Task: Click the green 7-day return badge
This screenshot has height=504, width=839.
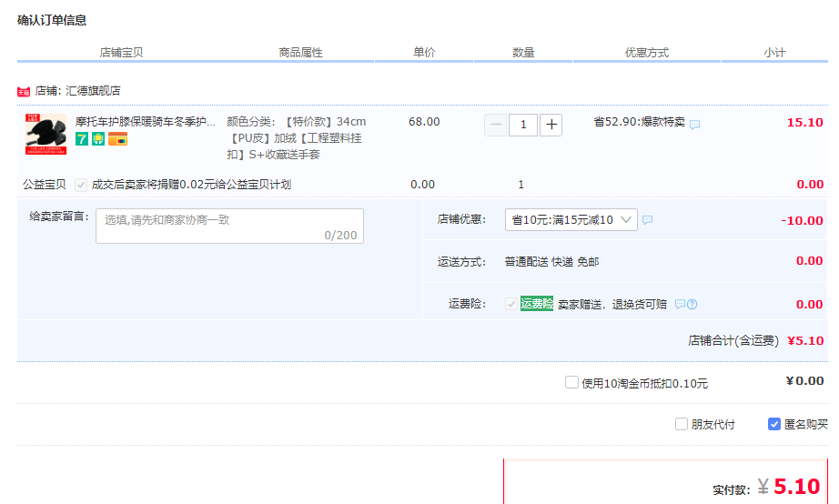Action: click(81, 139)
